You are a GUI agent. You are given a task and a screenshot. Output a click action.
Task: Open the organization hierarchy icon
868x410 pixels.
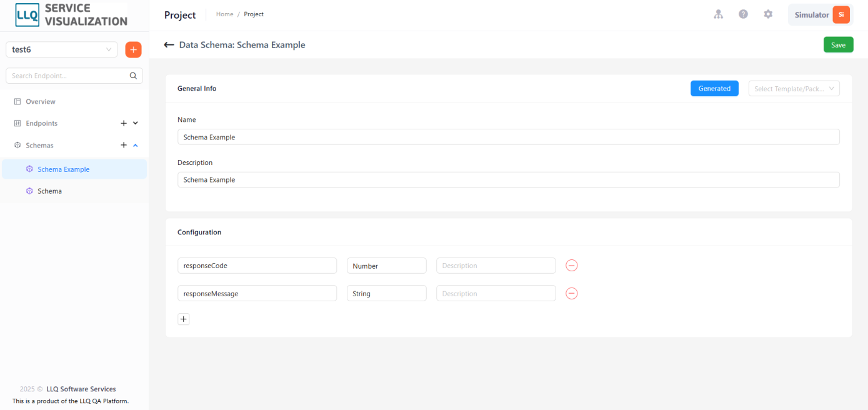click(x=719, y=14)
